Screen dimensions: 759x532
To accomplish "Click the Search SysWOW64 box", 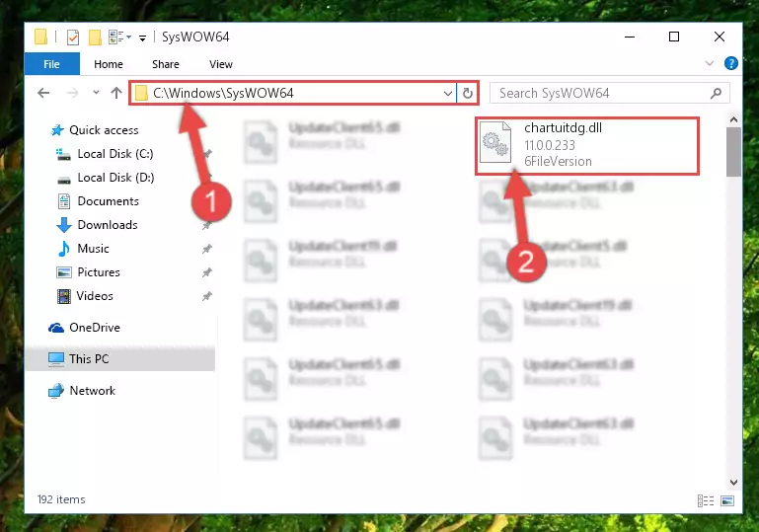I will [609, 93].
